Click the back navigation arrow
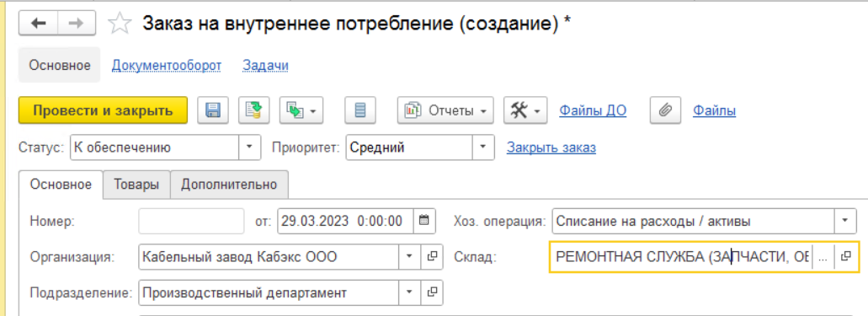Viewport: 868px width, 316px height. (38, 24)
